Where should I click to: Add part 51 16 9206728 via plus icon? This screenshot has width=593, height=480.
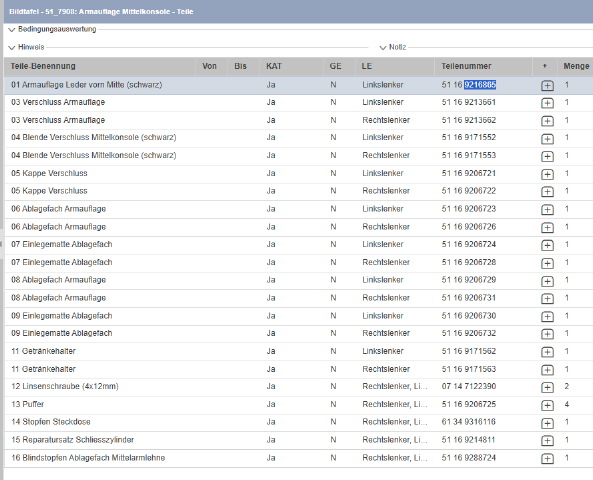pos(547,263)
